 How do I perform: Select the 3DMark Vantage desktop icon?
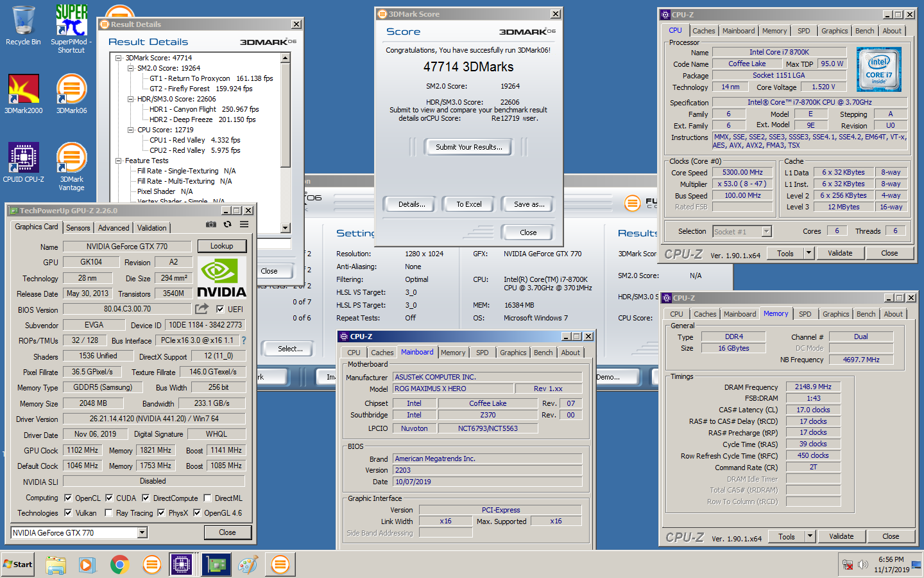(71, 166)
